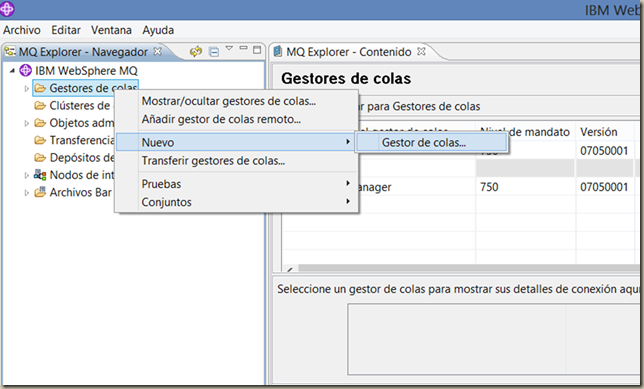
Task: Collapse the IBM WebSphere MQ tree node
Action: point(12,71)
